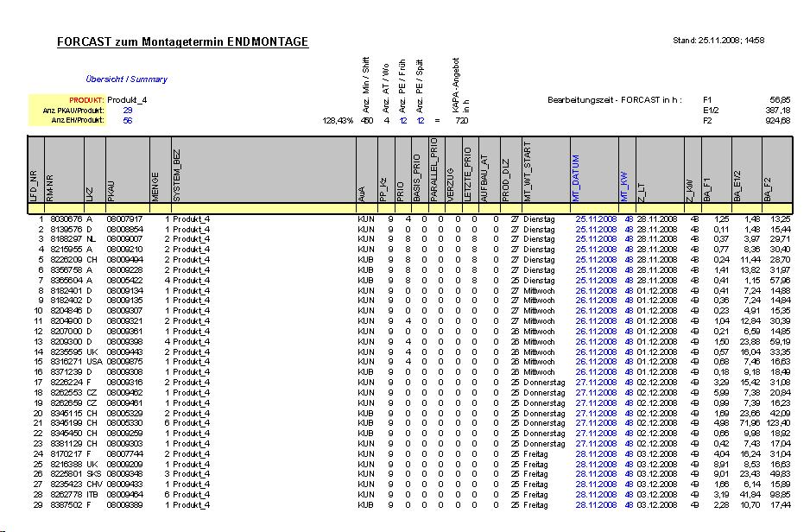Select RM-NR cell 8182402

click(x=66, y=301)
